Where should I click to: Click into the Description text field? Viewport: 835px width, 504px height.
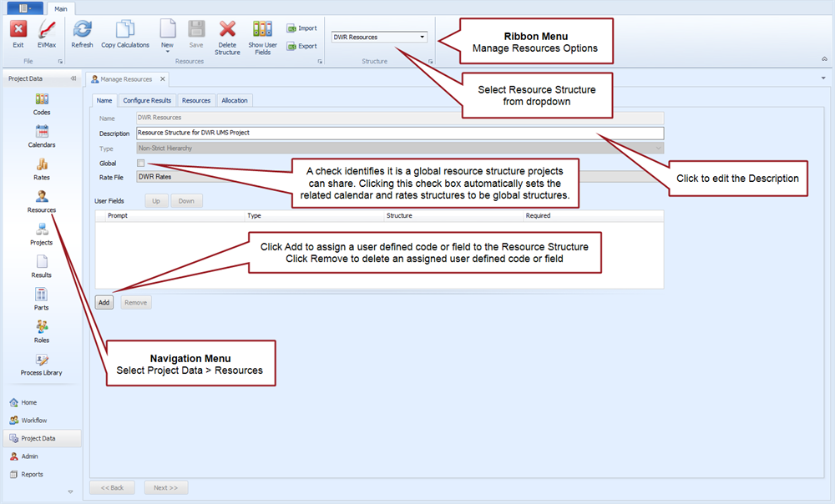point(399,133)
